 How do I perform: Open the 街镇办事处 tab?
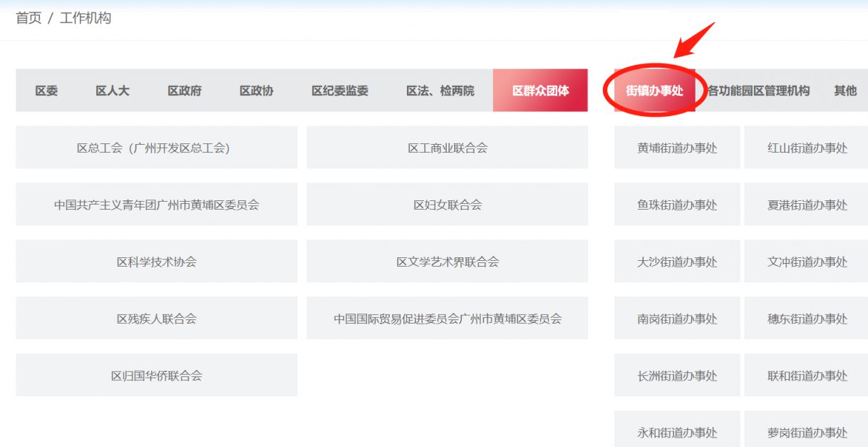point(655,91)
